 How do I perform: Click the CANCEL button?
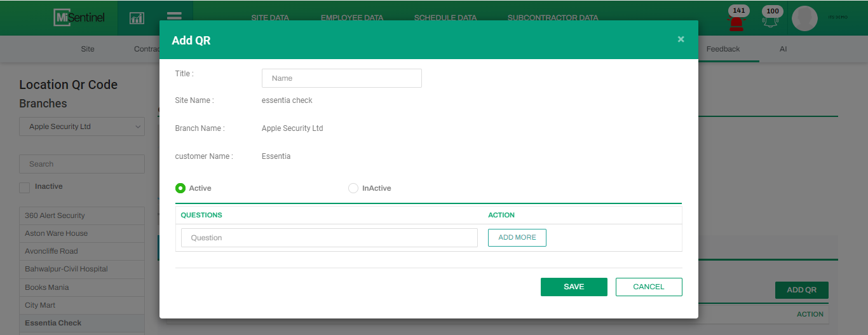pyautogui.click(x=649, y=287)
